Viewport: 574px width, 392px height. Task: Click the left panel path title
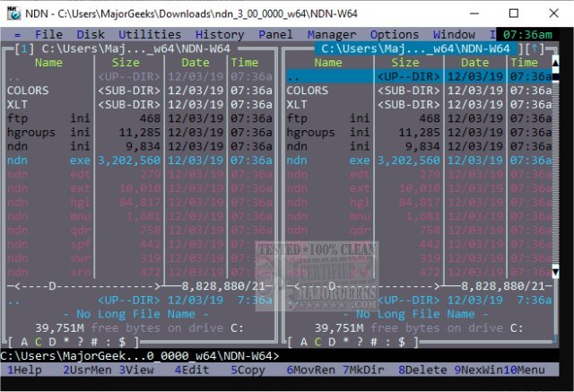(x=135, y=48)
